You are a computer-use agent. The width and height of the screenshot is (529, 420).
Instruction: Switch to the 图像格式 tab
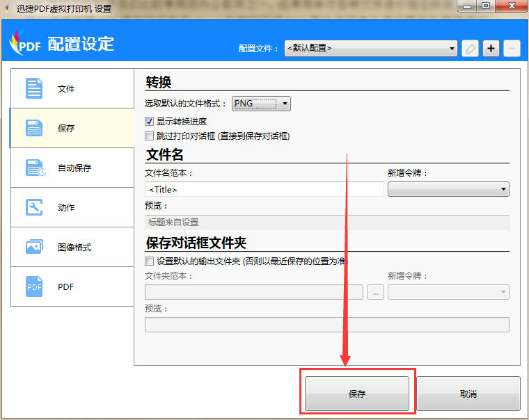(74, 248)
